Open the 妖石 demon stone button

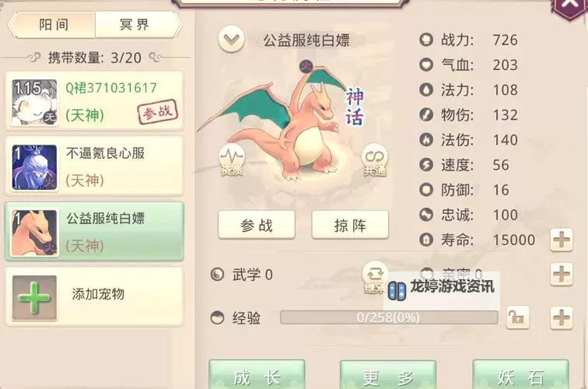520,375
